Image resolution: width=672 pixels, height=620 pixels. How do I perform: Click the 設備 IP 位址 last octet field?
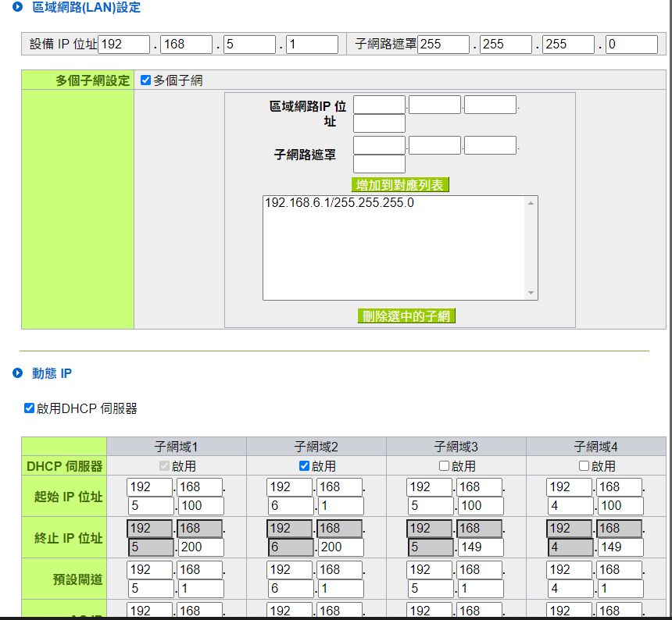312,45
